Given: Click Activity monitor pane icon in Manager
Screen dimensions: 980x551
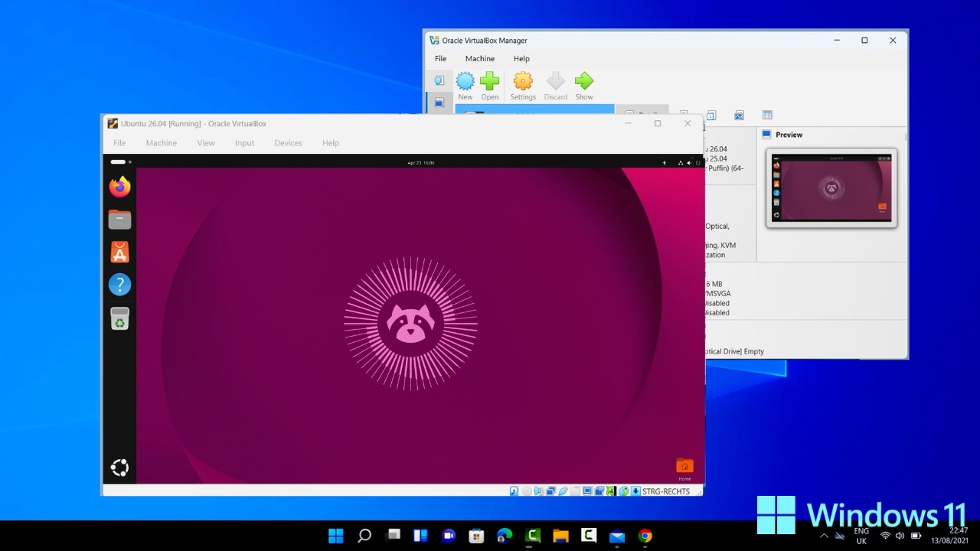Looking at the screenshot, I should tap(739, 115).
